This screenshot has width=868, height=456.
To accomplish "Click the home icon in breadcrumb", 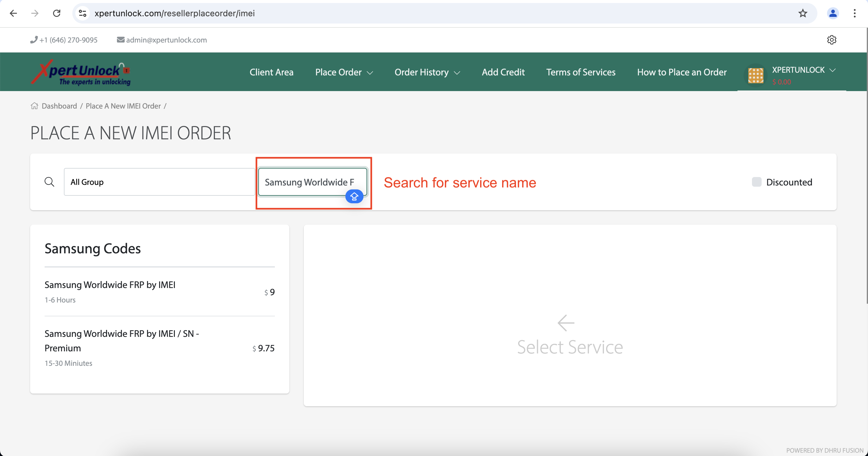I will (34, 106).
